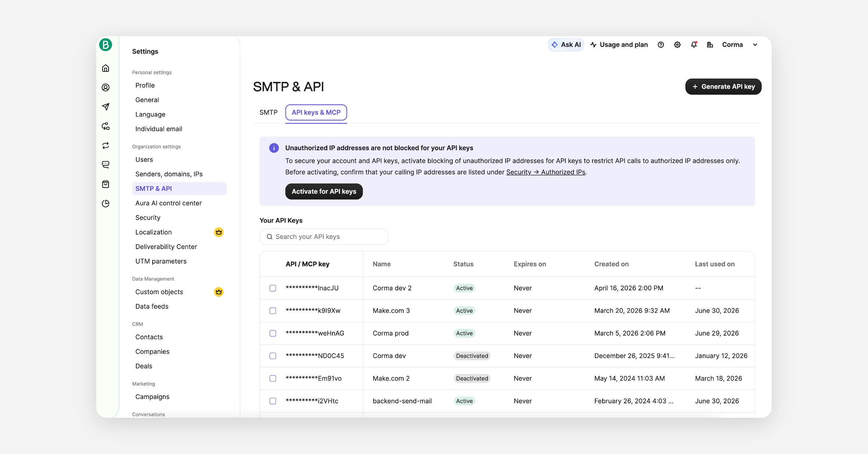Click the crown badge next to Localization

point(219,232)
